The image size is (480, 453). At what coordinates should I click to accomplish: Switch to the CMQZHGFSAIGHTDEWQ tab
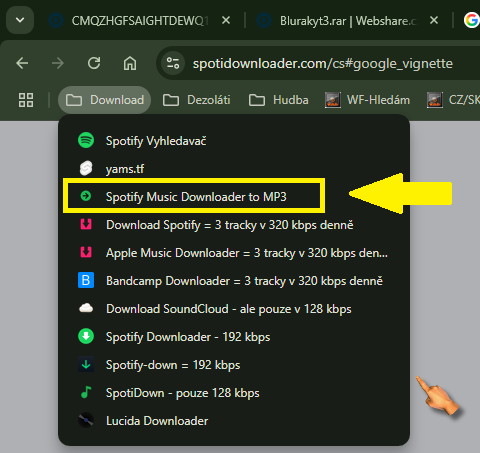pos(139,21)
